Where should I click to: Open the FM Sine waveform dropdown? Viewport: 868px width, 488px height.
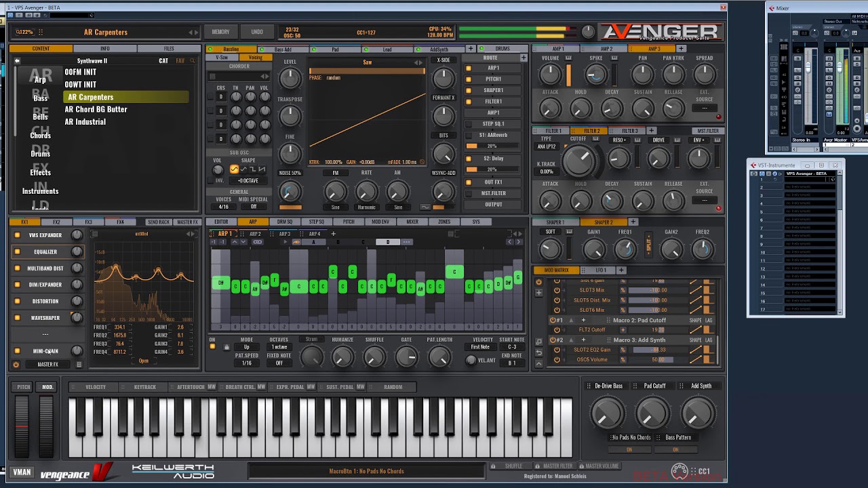click(x=335, y=207)
